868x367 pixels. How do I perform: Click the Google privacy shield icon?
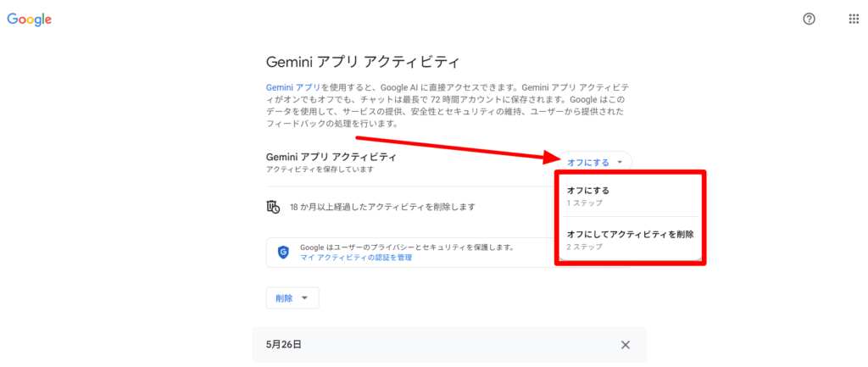point(283,253)
